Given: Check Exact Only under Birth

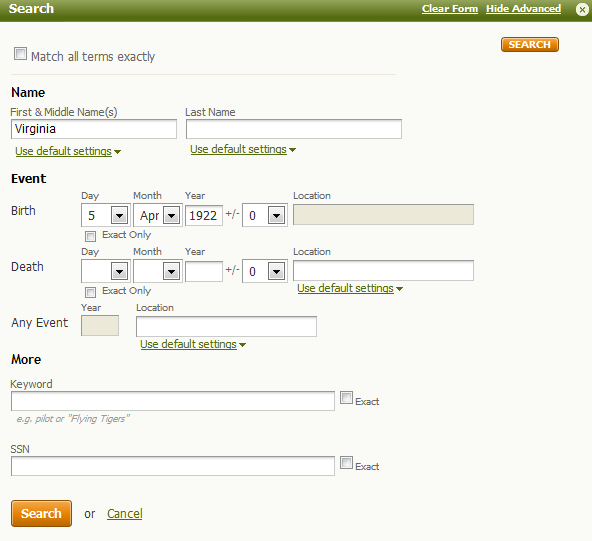Looking at the screenshot, I should (90, 236).
